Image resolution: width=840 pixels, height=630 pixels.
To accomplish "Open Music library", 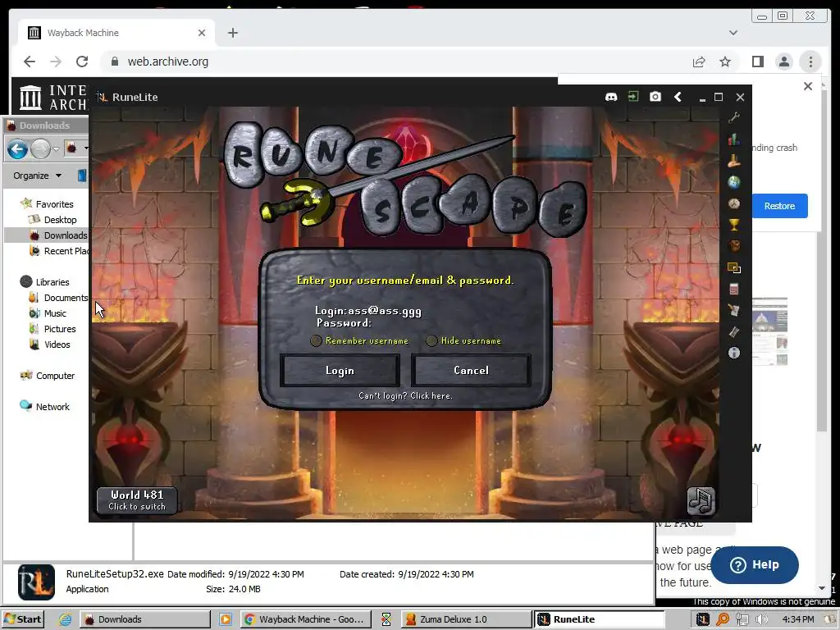I will point(55,313).
